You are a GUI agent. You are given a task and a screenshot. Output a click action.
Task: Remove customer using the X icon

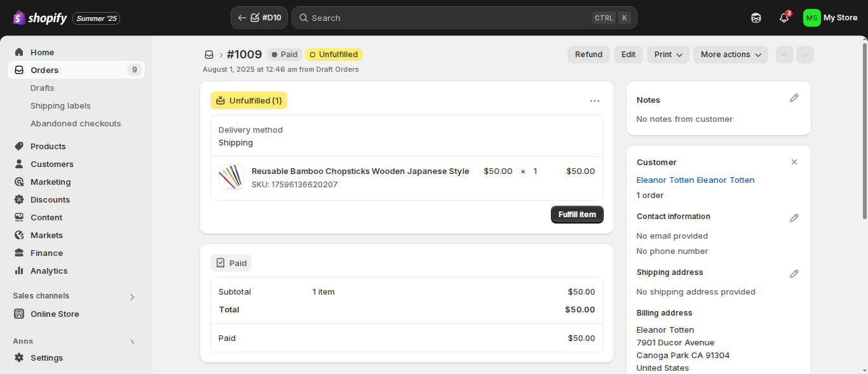(794, 162)
